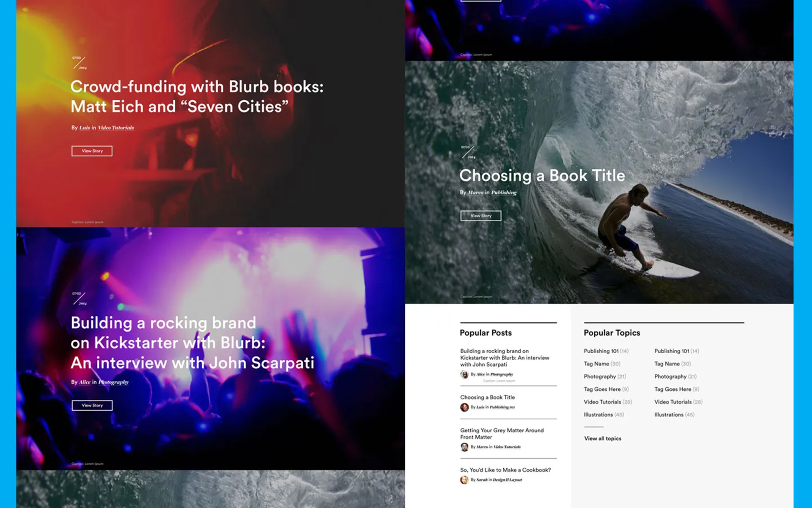The image size is (812, 508).
Task: Click the date badge above Building a rocking brand
Action: [79, 298]
